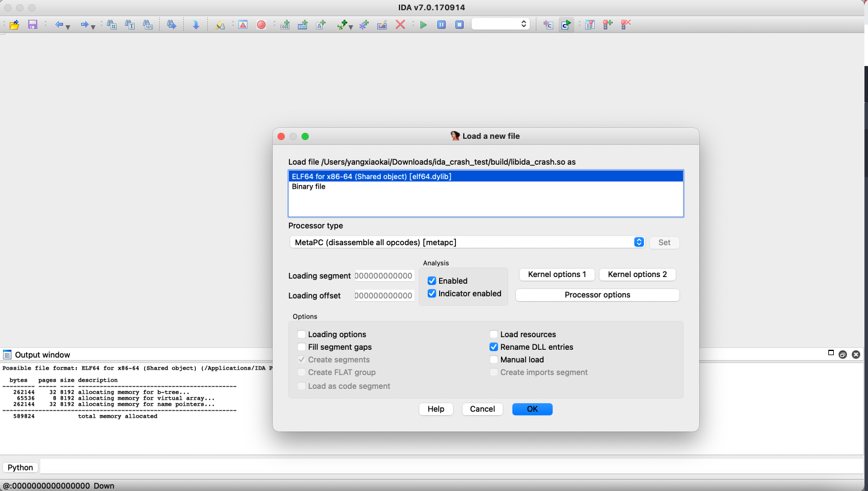868x491 pixels.
Task: Click the Set processor button
Action: (x=664, y=242)
